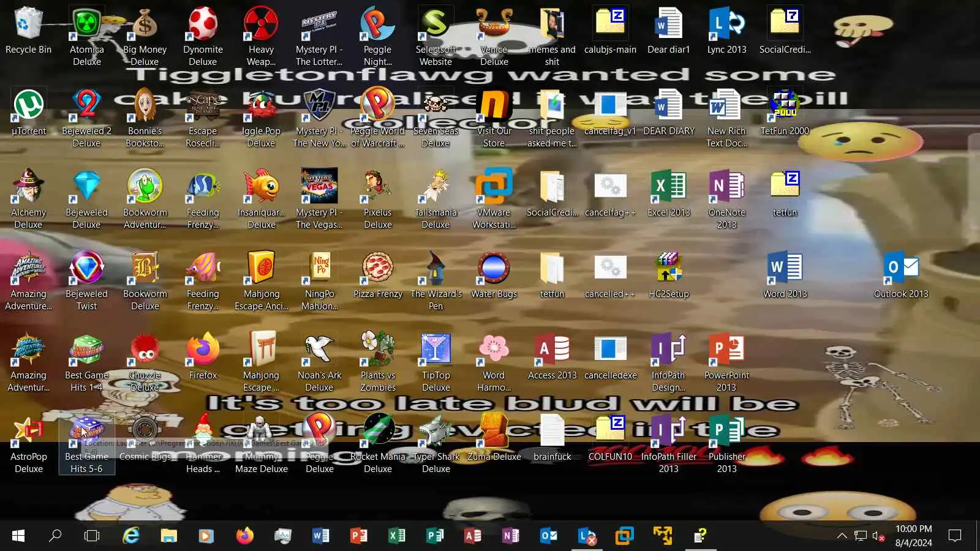Select the Talismania Deluxe icon
Viewport: 980px width, 551px height.
click(435, 200)
